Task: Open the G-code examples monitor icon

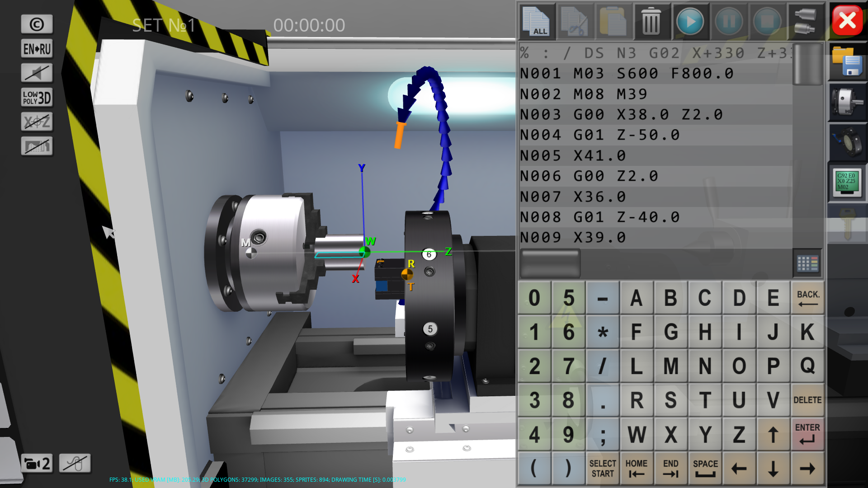Action: pos(847,183)
